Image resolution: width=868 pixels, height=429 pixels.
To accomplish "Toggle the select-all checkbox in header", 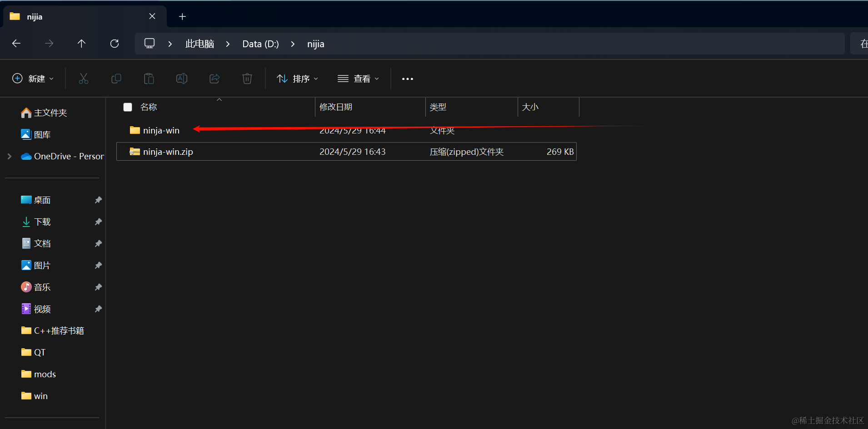I will pyautogui.click(x=128, y=107).
